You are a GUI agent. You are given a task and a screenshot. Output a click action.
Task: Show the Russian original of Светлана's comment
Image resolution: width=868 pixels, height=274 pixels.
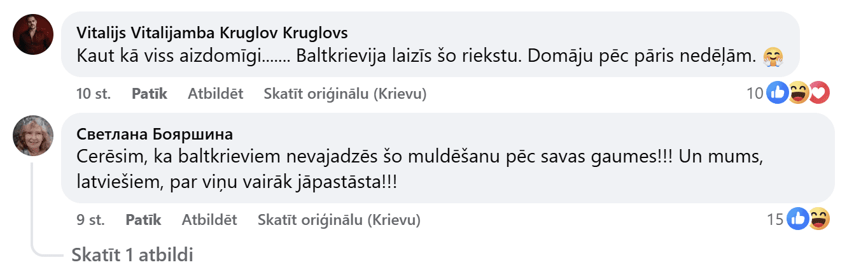(x=339, y=220)
